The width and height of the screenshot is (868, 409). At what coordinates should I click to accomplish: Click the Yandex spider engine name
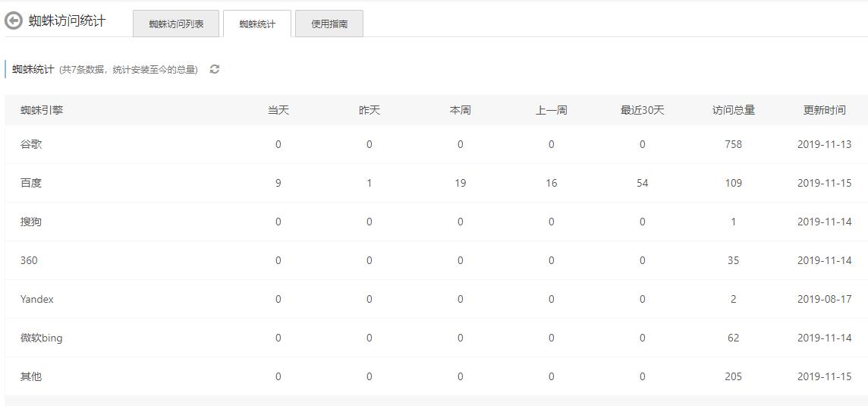pos(37,299)
